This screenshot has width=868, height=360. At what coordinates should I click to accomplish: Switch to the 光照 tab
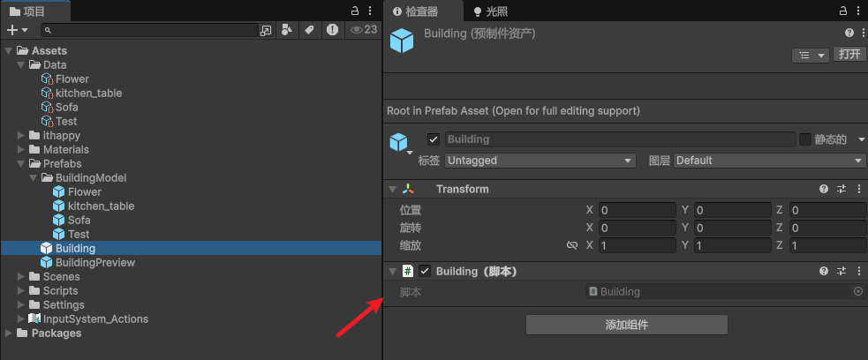click(x=490, y=11)
